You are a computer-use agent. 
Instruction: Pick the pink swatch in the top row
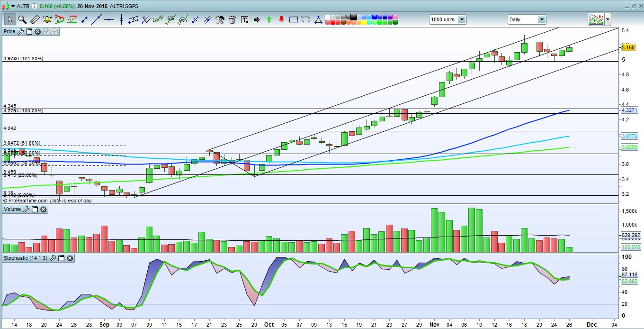395,17
